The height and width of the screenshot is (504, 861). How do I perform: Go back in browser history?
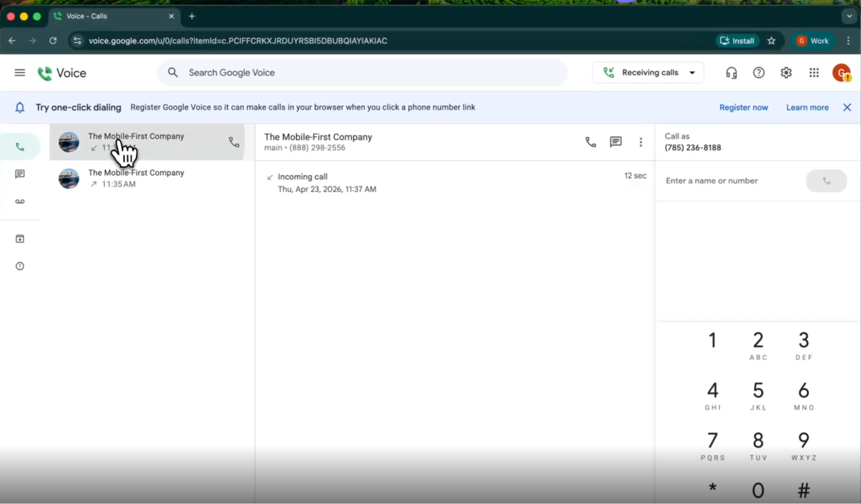pos(12,41)
